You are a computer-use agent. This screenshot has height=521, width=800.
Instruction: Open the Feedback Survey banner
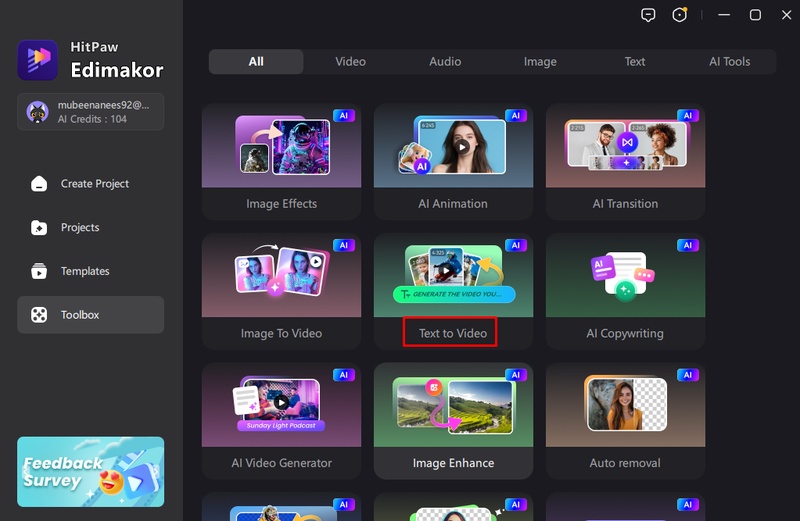point(91,472)
